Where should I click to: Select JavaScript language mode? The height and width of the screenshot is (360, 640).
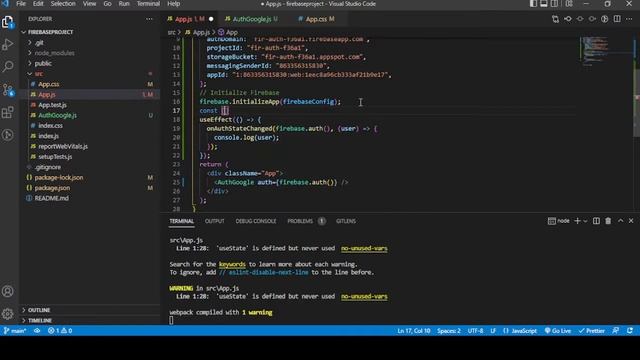(x=524, y=331)
